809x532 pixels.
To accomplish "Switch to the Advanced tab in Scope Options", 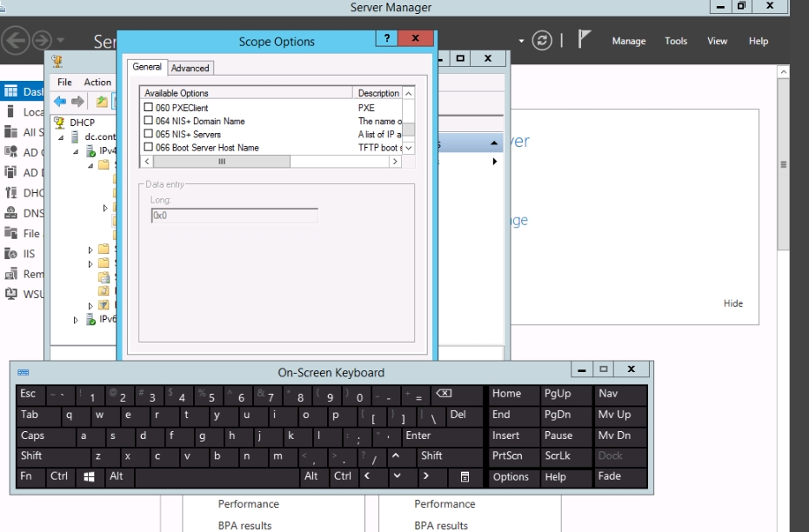I will click(x=190, y=68).
